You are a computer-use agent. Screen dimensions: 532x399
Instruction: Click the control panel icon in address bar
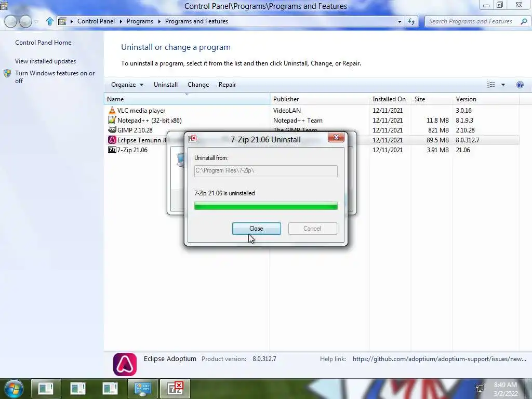(x=62, y=21)
